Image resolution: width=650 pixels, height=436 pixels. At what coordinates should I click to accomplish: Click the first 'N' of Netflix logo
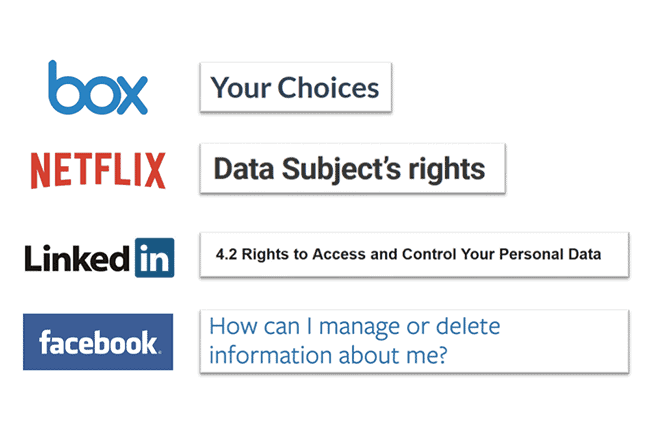[x=41, y=170]
